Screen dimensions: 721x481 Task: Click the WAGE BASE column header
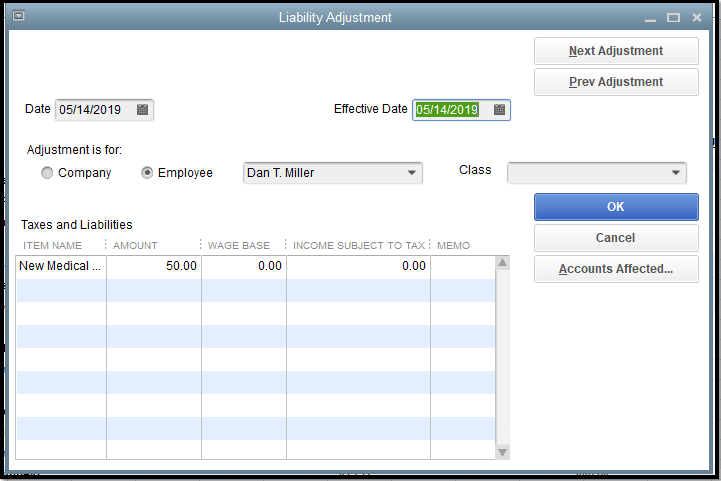tap(239, 246)
